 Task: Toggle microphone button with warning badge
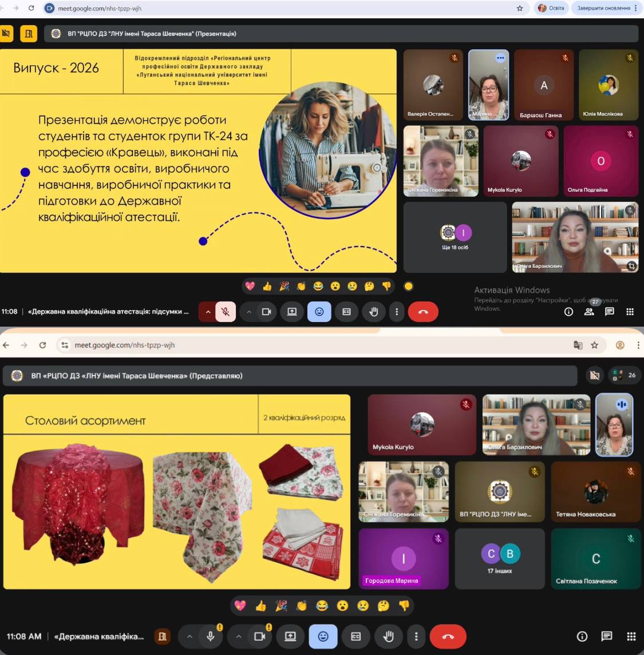(x=211, y=637)
